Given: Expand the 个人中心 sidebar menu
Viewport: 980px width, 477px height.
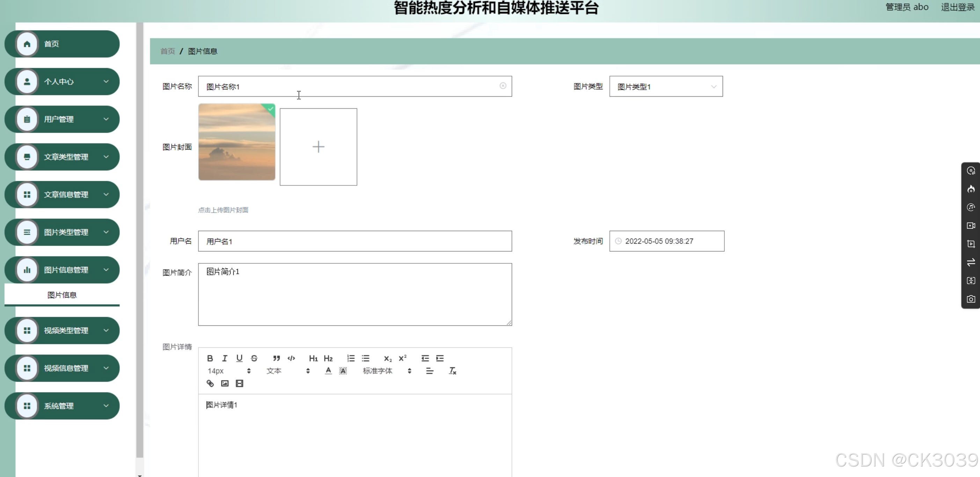Looking at the screenshot, I should [x=61, y=81].
